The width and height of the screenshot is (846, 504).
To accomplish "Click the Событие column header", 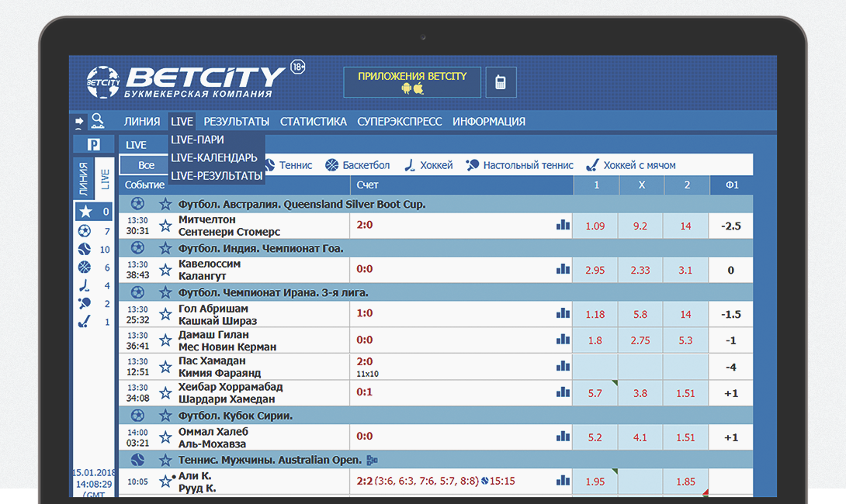I will pos(144,185).
